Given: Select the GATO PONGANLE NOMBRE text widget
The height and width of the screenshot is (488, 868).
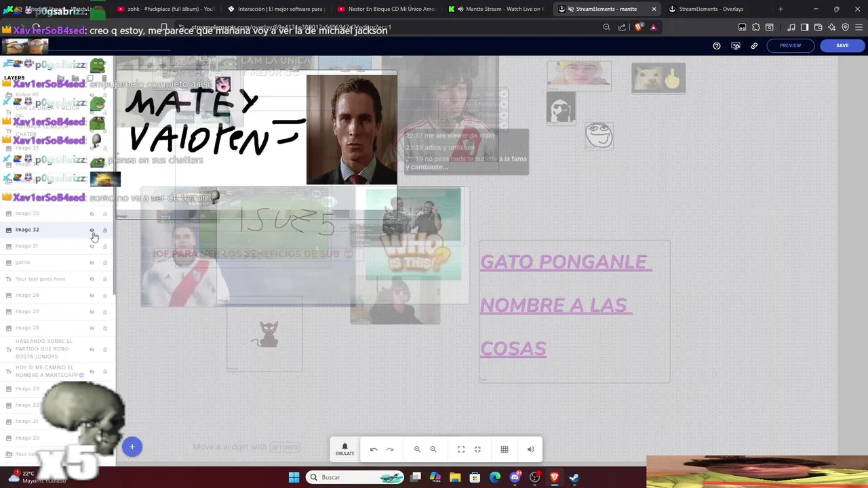Looking at the screenshot, I should pos(574,312).
